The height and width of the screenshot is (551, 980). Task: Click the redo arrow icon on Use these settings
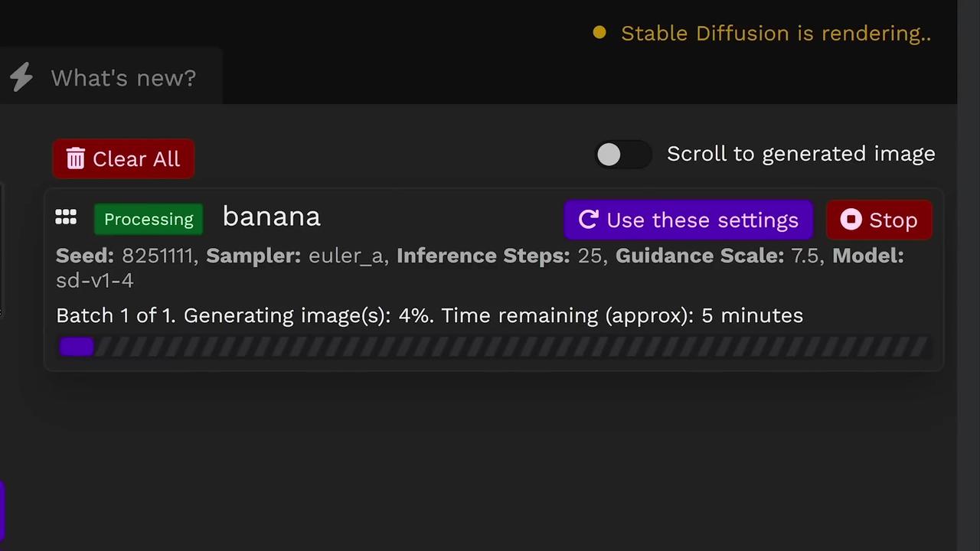588,220
